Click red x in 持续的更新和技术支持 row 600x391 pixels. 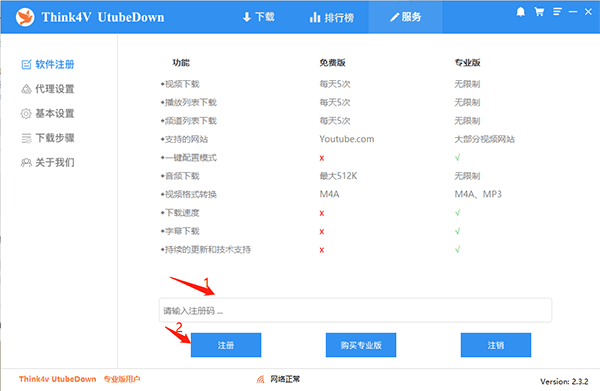pyautogui.click(x=322, y=250)
